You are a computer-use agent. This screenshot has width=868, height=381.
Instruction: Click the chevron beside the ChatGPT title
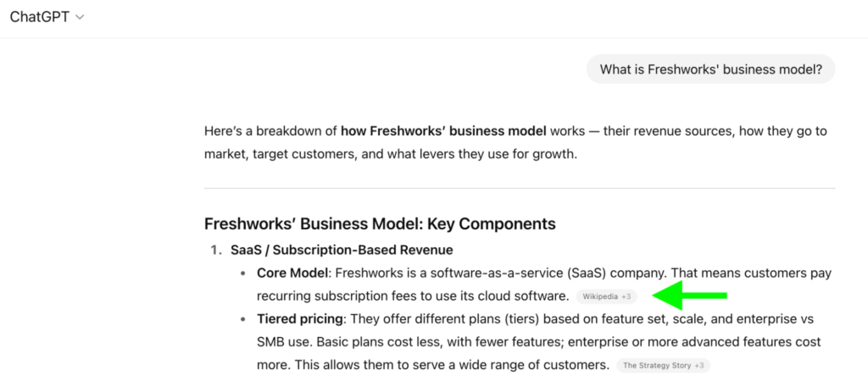80,18
